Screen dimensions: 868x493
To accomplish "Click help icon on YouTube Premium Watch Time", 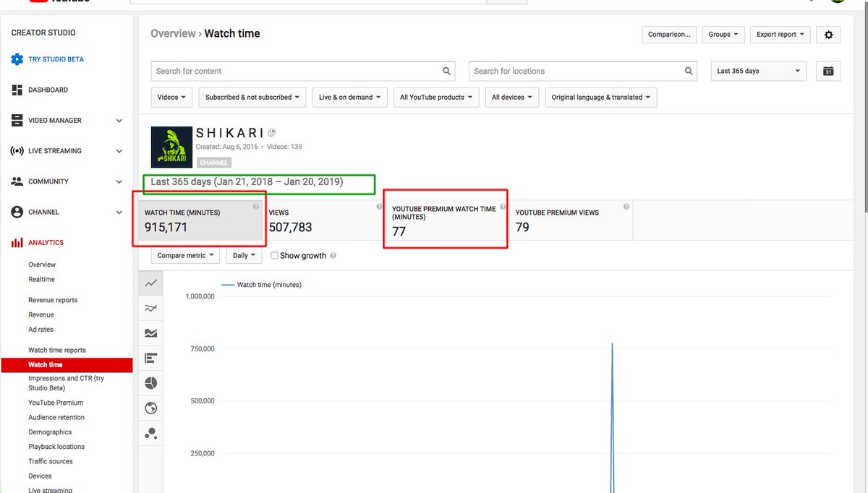I will [x=502, y=207].
